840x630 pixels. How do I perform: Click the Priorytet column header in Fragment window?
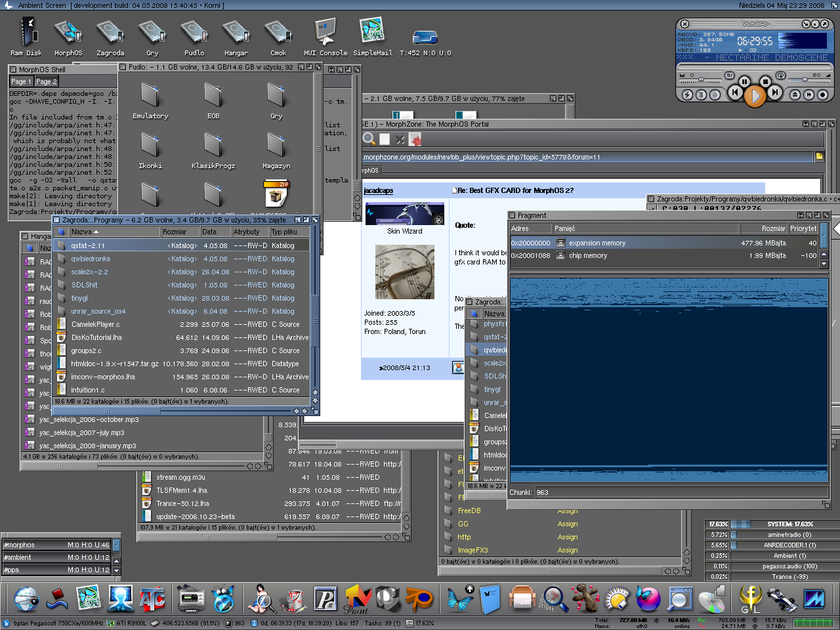click(803, 228)
